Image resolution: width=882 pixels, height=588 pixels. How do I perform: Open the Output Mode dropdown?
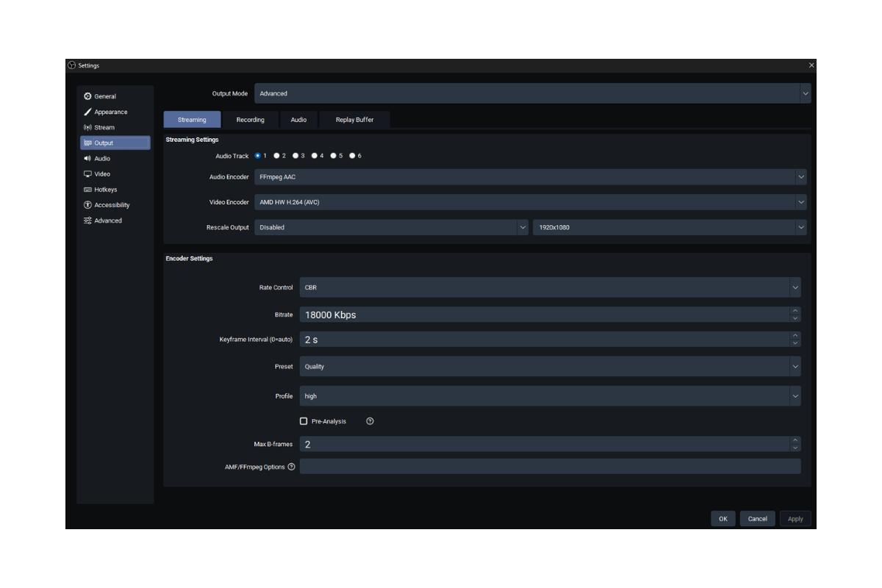[x=533, y=93]
